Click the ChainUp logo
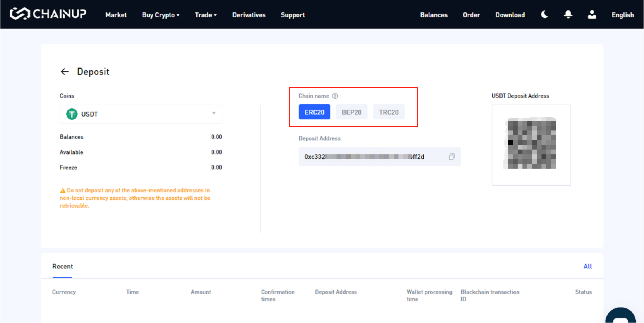 tap(48, 14)
